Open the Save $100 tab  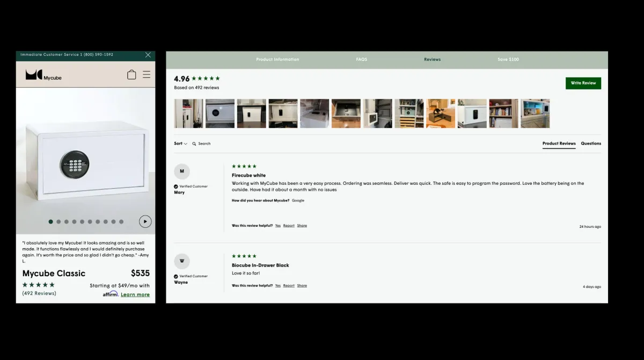(x=508, y=60)
